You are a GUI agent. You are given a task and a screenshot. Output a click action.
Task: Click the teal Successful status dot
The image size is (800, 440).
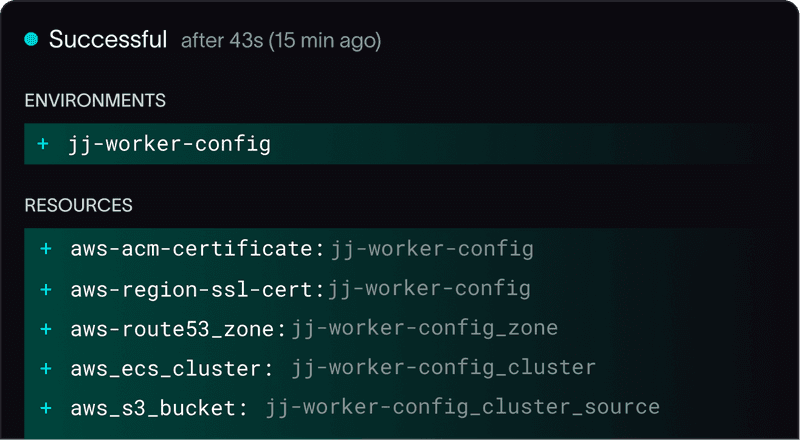[x=31, y=40]
